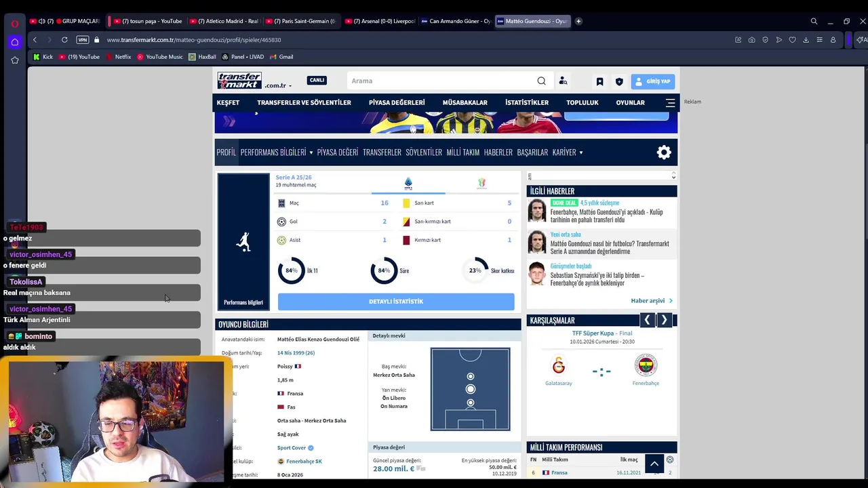Click the snapshot camera icon in toolbar
Screen dimensions: 868x488
point(751,40)
